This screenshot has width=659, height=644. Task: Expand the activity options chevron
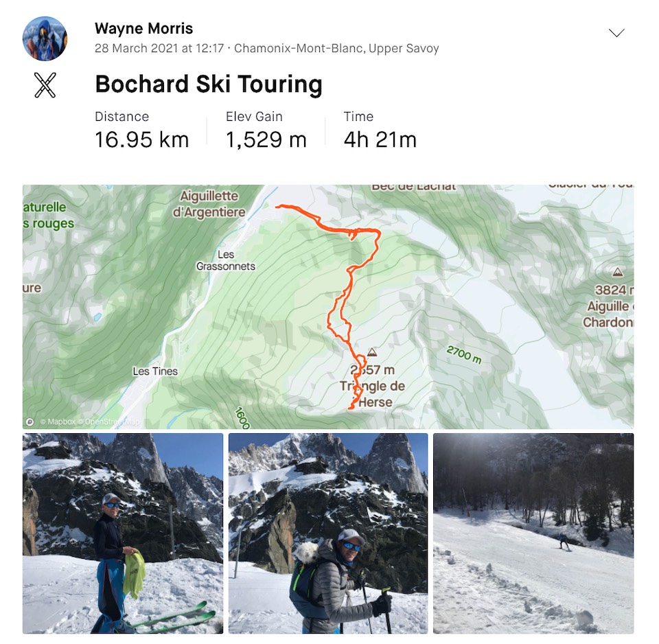pyautogui.click(x=616, y=33)
